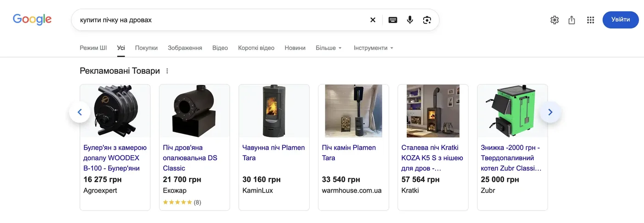Click the seller name Zubr
Viewport: 644px width, 223px height.
coord(488,190)
